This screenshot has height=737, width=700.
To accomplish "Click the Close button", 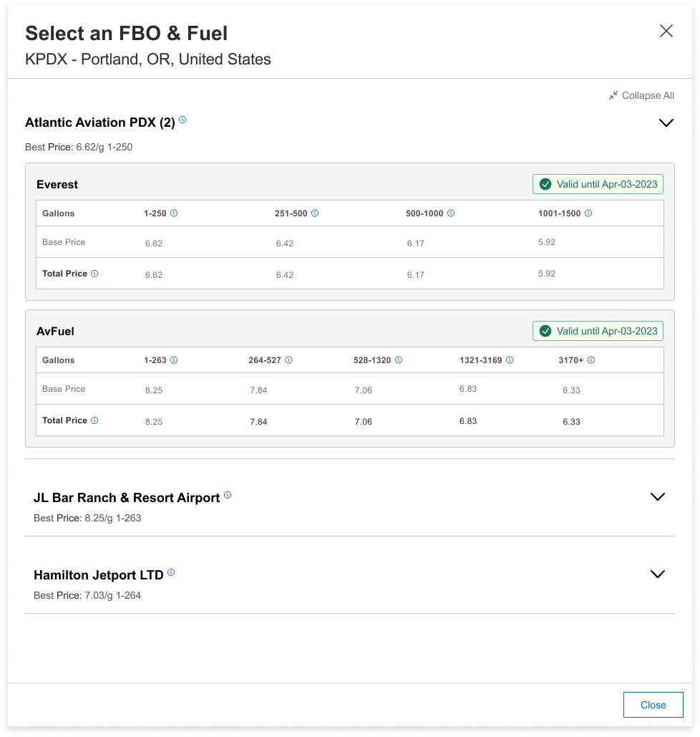I will click(653, 705).
